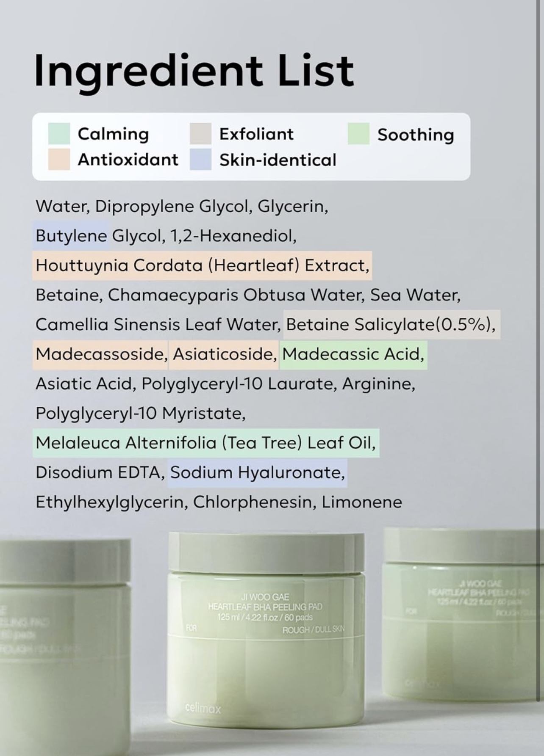The image size is (544, 756).
Task: Click the Betaine Salicylate(0.5%) ingredient
Action: coord(391,325)
